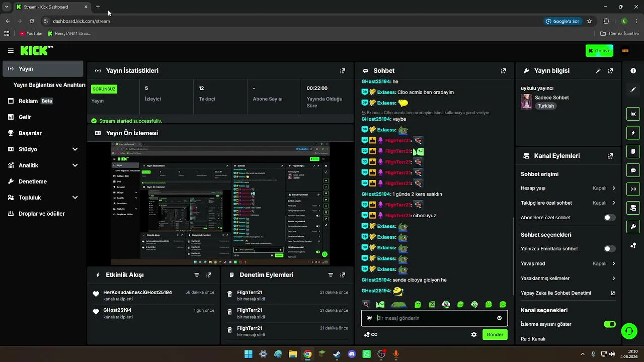The height and width of the screenshot is (362, 644).
Task: Open the Reklam Beta page
Action: 43,101
